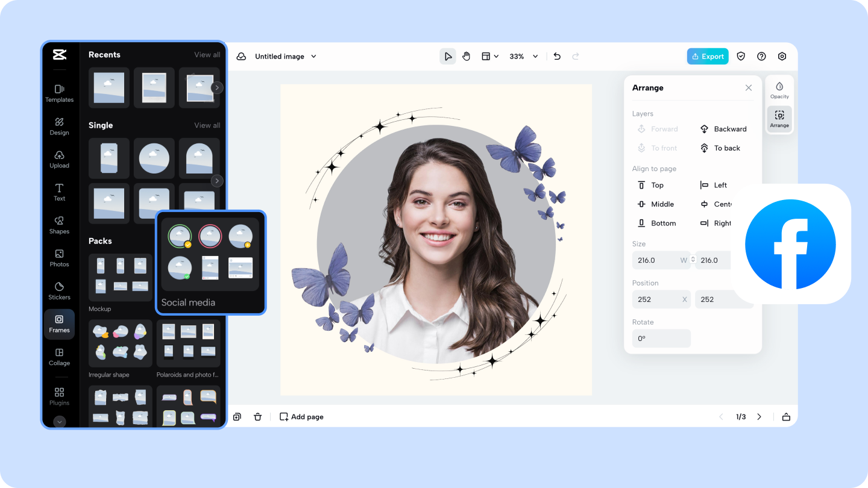The image size is (868, 488).
Task: Click the Undo icon
Action: 556,55
